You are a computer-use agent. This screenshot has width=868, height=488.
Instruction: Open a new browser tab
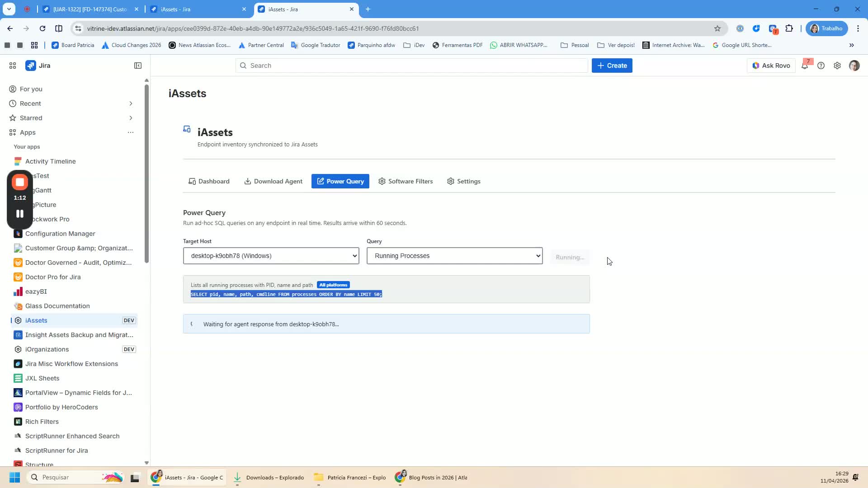click(x=368, y=9)
